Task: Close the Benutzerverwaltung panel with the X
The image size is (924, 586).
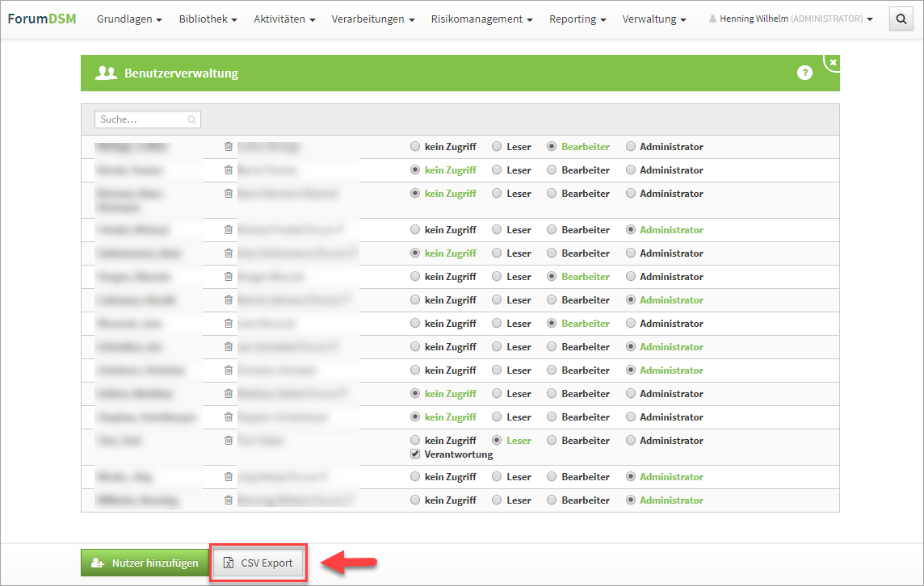Action: click(x=833, y=62)
